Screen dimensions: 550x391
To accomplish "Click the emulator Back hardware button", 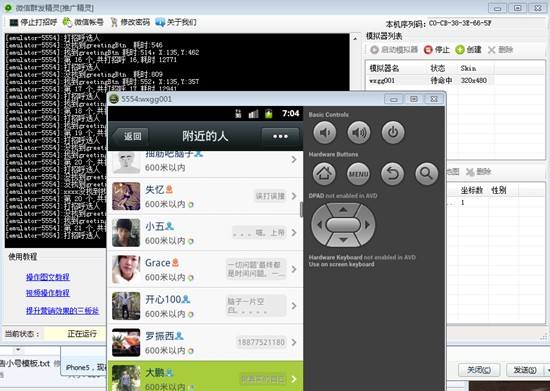I will (393, 173).
